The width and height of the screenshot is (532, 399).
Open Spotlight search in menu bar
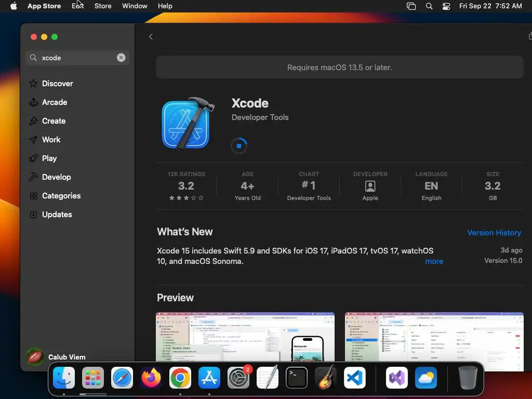tap(429, 6)
